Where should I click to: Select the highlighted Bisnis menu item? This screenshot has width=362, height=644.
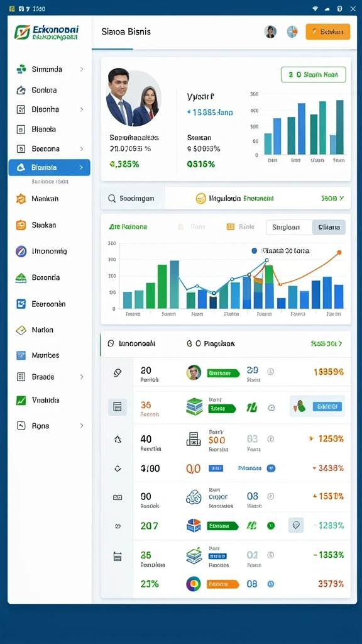click(x=49, y=167)
